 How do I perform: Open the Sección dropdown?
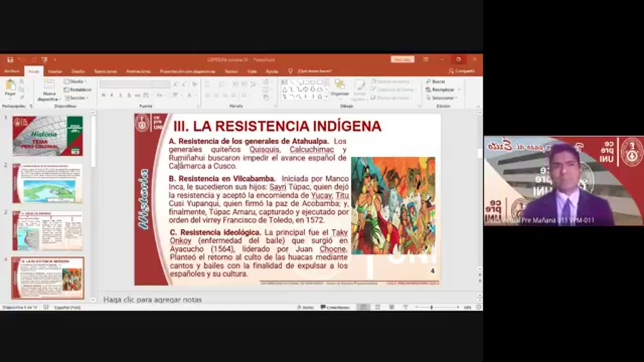pyautogui.click(x=75, y=98)
